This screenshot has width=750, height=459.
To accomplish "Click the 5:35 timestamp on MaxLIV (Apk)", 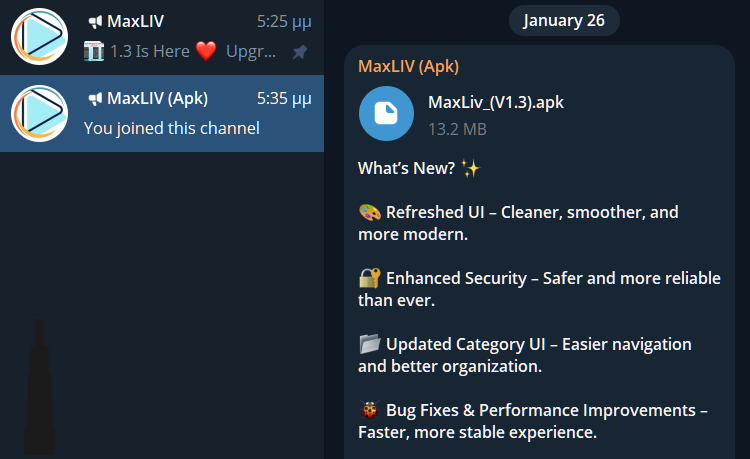I will [284, 98].
